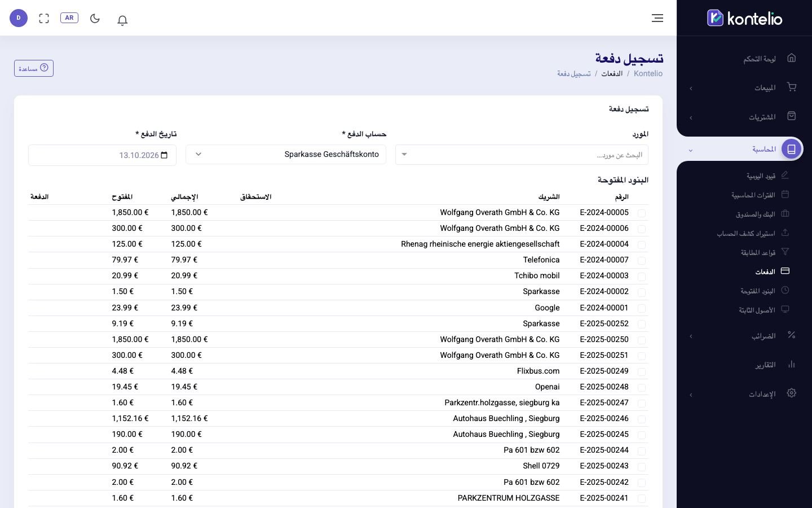Expand the الضرائب taxes submenu
812x508 pixels.
click(691, 336)
